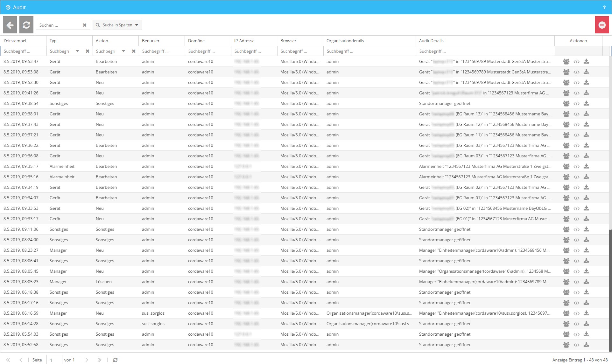Image resolution: width=612 pixels, height=364 pixels.
Task: Open the Typ filter dropdown arrow
Action: (77, 51)
